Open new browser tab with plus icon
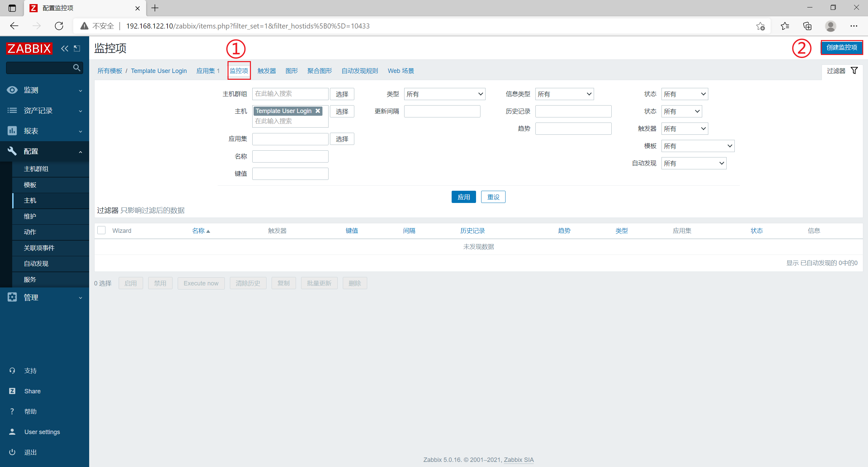Screen dimensions: 868x467 point(155,8)
